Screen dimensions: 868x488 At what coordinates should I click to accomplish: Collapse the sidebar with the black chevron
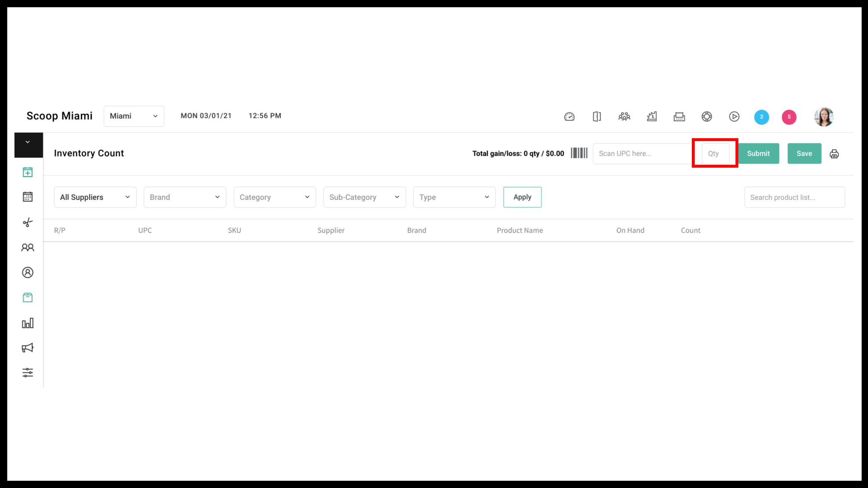(x=29, y=145)
